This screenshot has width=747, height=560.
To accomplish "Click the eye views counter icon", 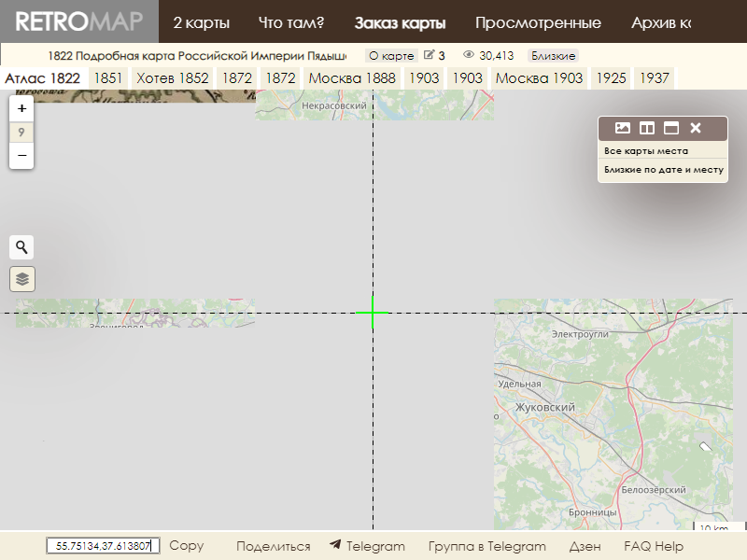I will click(469, 55).
